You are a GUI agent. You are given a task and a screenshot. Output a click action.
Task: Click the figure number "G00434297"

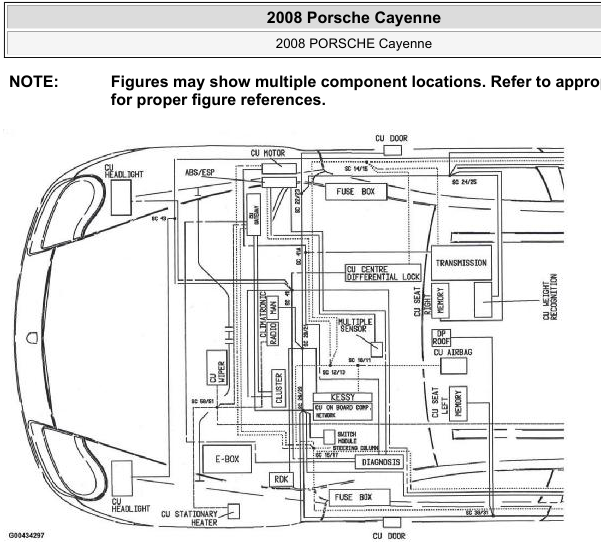27,535
